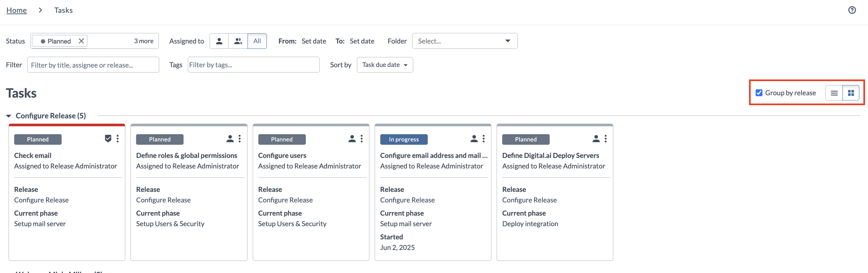Open the Configure users task
Viewport: 868px width, 273px height.
[x=282, y=155]
